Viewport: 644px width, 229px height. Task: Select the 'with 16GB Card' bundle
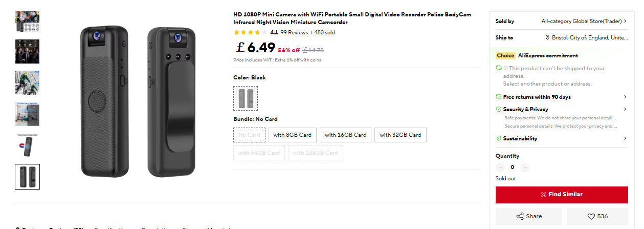(346, 135)
